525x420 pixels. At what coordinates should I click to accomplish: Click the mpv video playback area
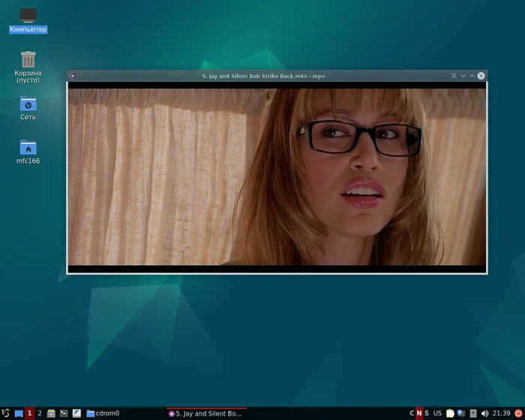click(x=277, y=177)
